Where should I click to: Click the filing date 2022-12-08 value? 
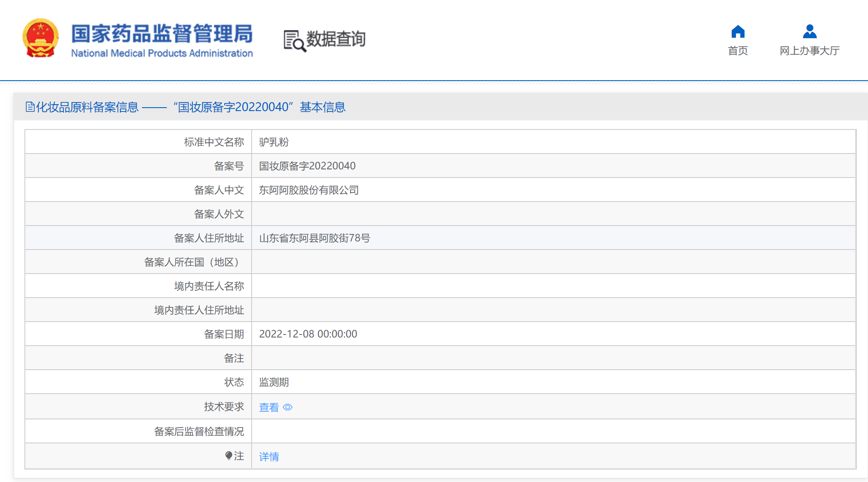click(x=308, y=334)
